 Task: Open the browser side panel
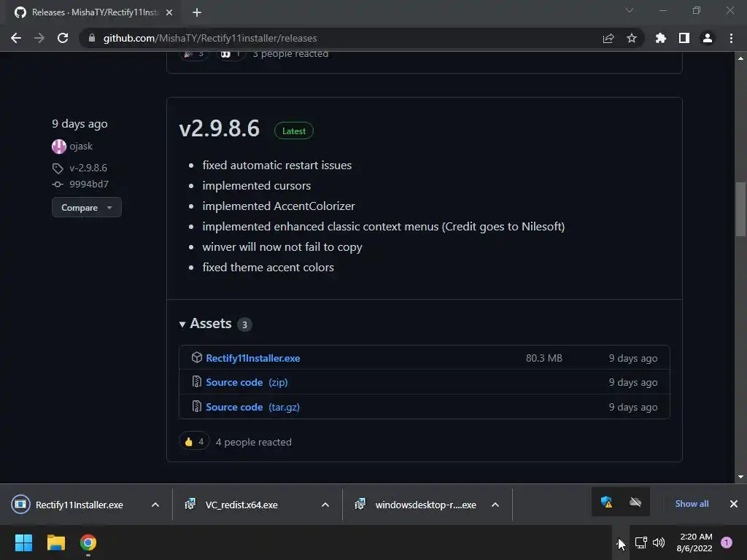click(x=684, y=38)
